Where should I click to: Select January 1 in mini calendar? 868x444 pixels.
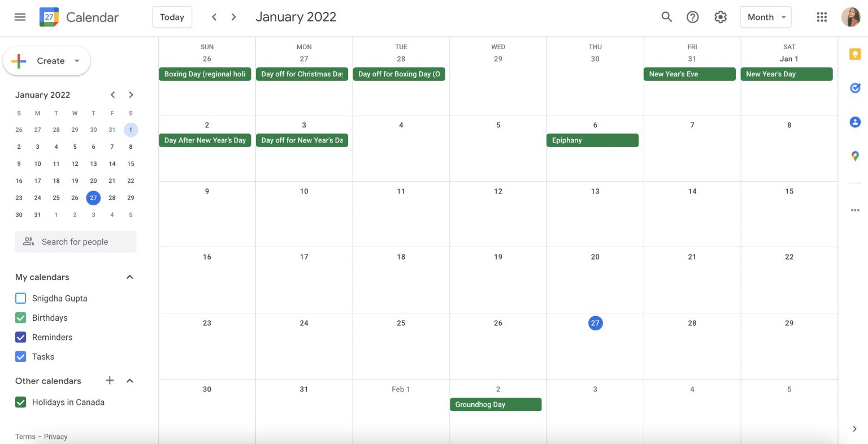[131, 130]
